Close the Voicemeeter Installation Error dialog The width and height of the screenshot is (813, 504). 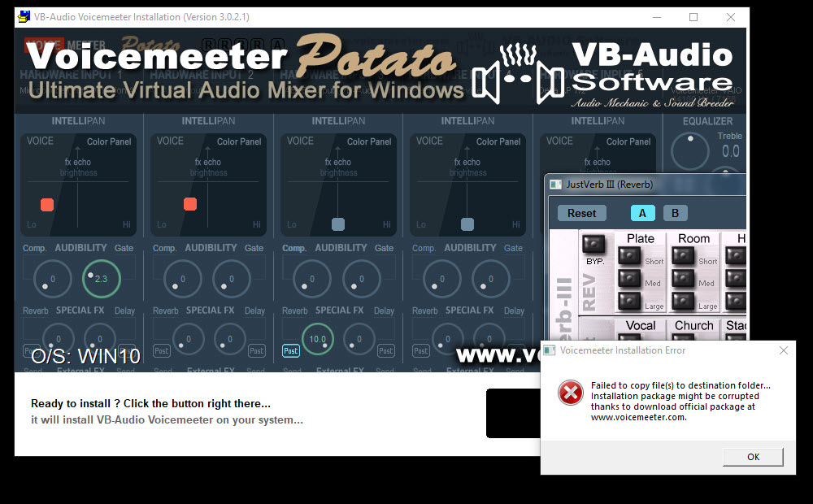pyautogui.click(x=784, y=350)
